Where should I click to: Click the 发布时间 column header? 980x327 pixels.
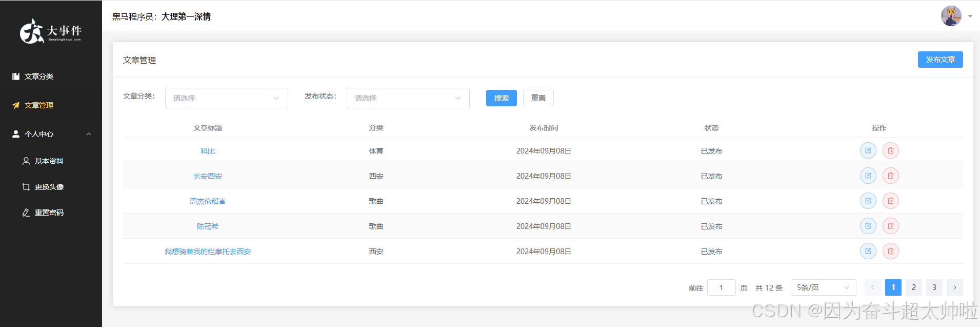(544, 128)
